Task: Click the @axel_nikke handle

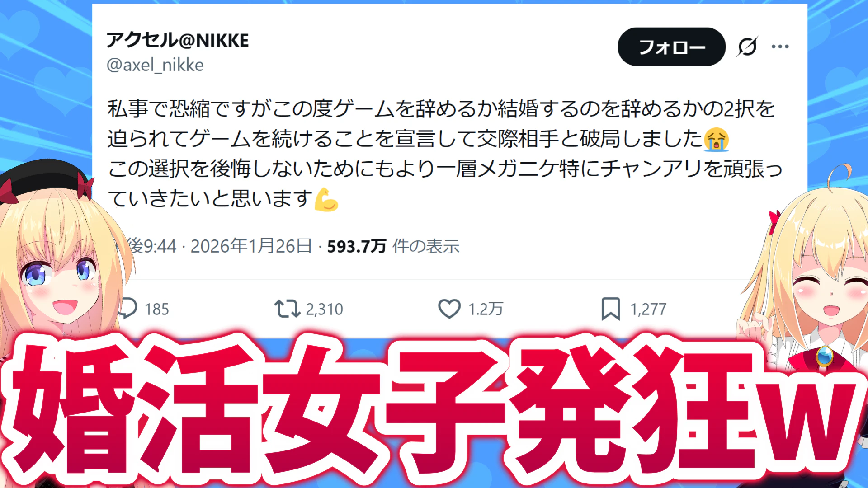Action: click(x=155, y=65)
